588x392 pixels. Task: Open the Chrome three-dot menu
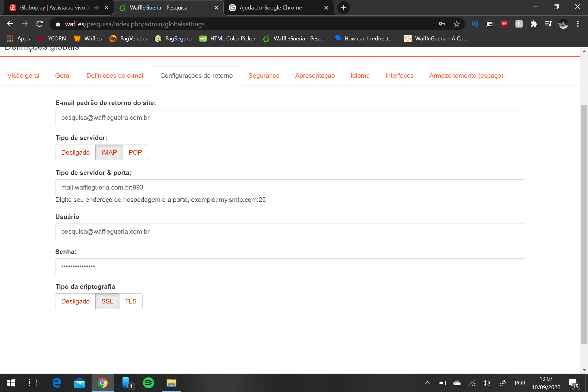click(578, 24)
